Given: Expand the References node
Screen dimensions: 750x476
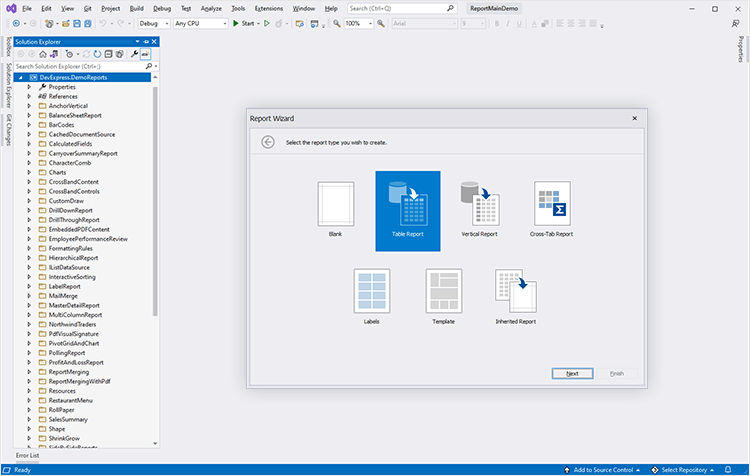Looking at the screenshot, I should click(30, 96).
